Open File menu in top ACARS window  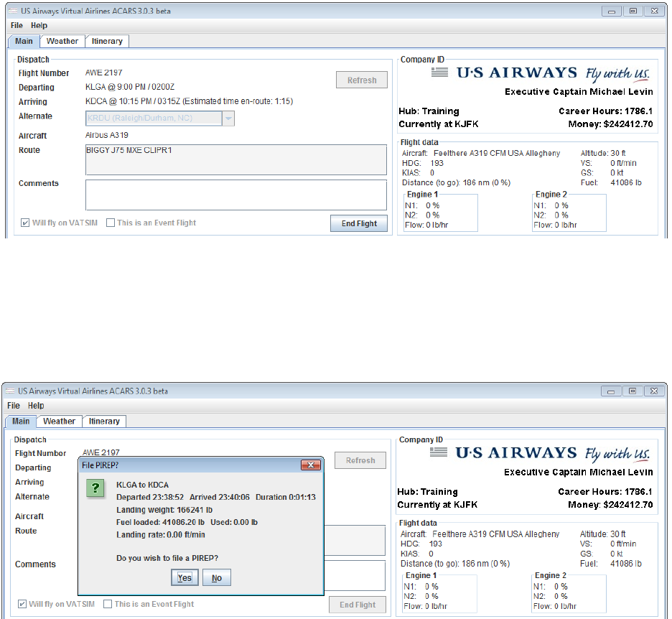tap(17, 26)
